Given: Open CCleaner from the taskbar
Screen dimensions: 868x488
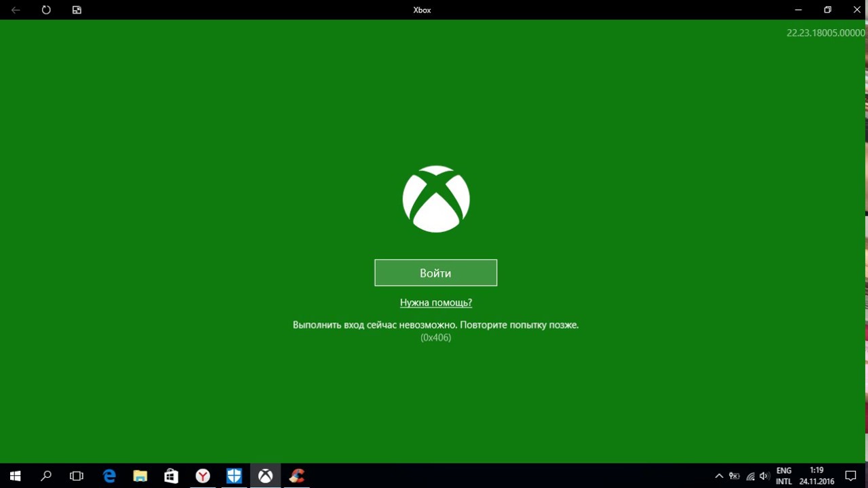Looking at the screenshot, I should (296, 476).
